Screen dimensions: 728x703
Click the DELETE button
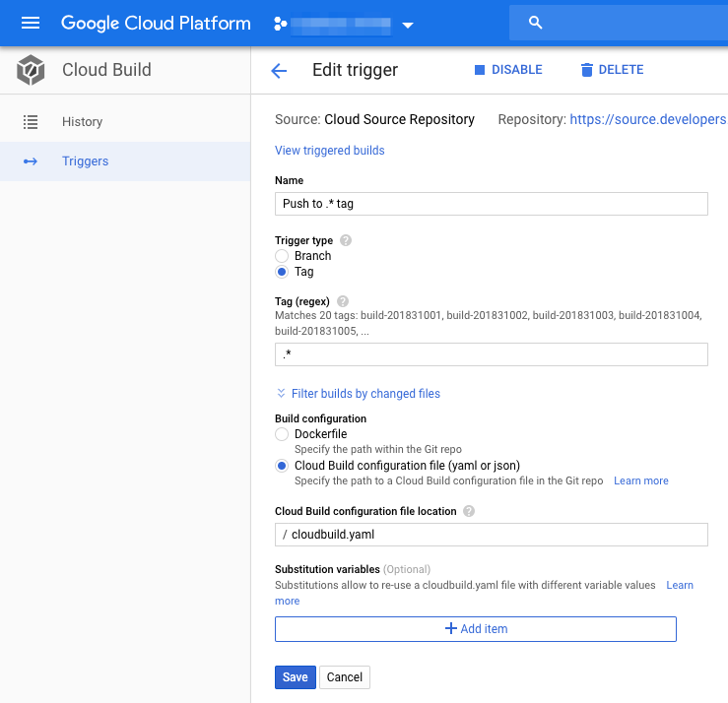(x=612, y=70)
